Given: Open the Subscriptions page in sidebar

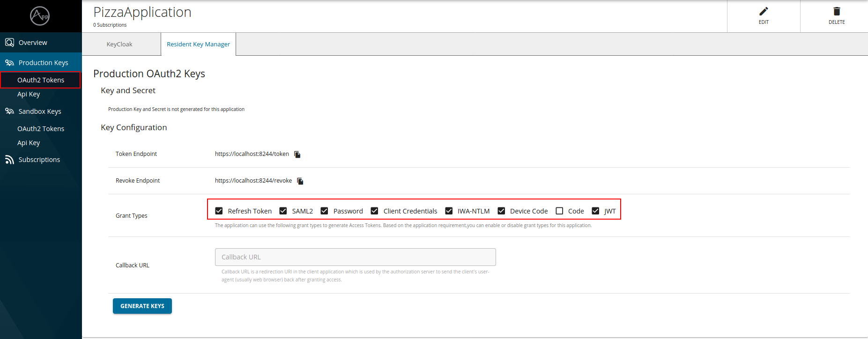Looking at the screenshot, I should (x=39, y=160).
